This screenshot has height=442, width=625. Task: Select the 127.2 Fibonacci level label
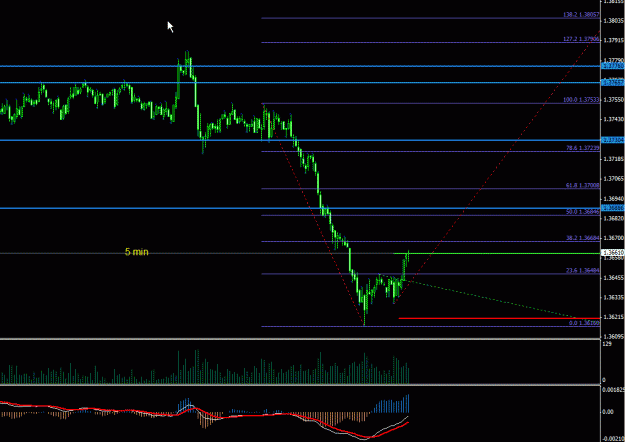(x=581, y=39)
